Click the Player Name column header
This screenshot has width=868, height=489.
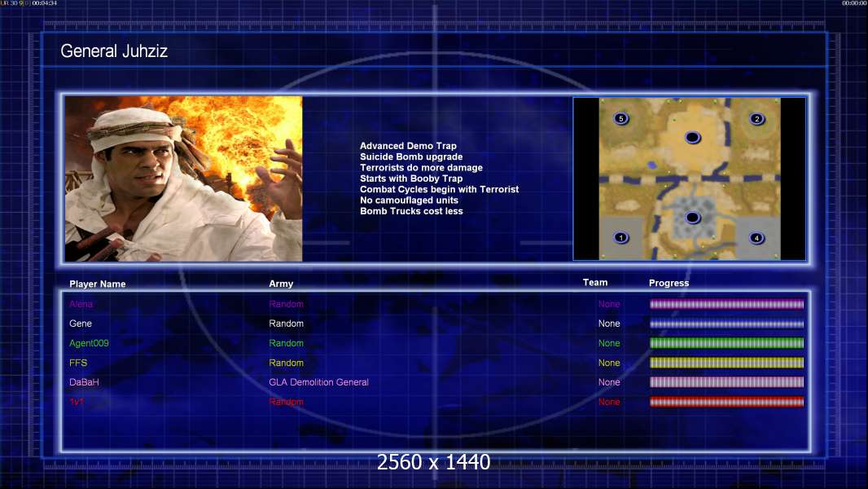tap(98, 284)
